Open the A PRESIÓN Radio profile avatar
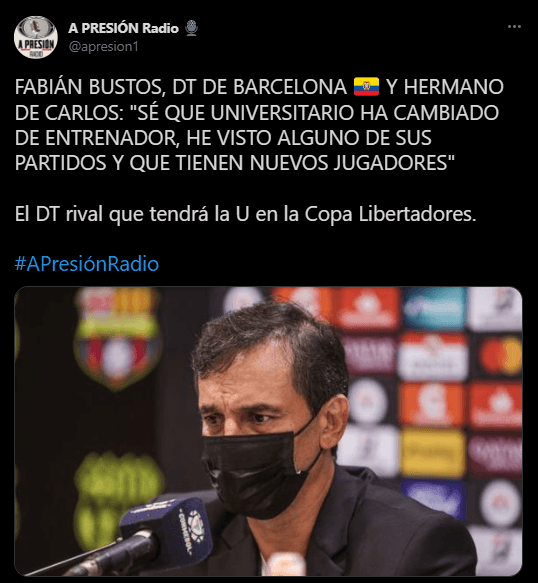 click(x=36, y=37)
